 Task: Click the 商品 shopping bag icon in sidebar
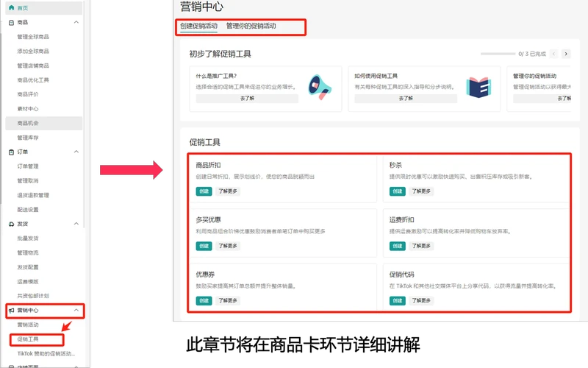tap(10, 23)
